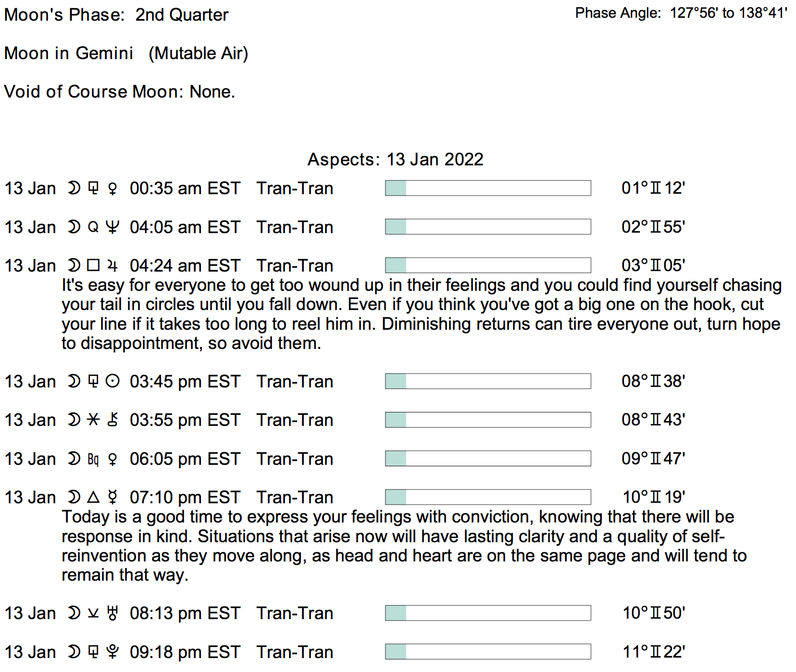Click the strength bar for the 00:35 am aspect

click(x=488, y=188)
